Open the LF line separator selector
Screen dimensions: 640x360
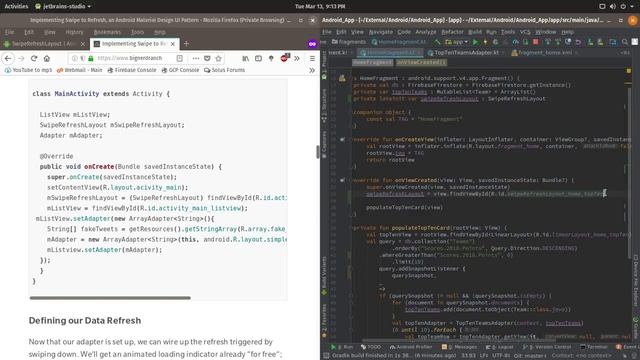pyautogui.click(x=484, y=356)
